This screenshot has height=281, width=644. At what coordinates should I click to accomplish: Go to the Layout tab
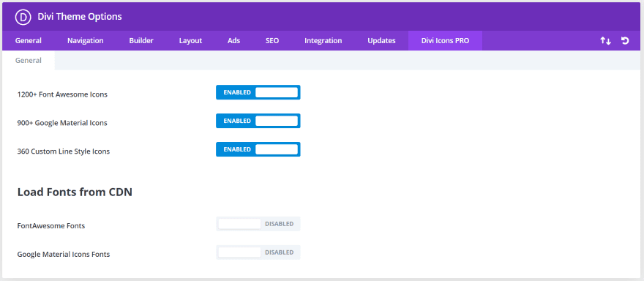tap(190, 41)
